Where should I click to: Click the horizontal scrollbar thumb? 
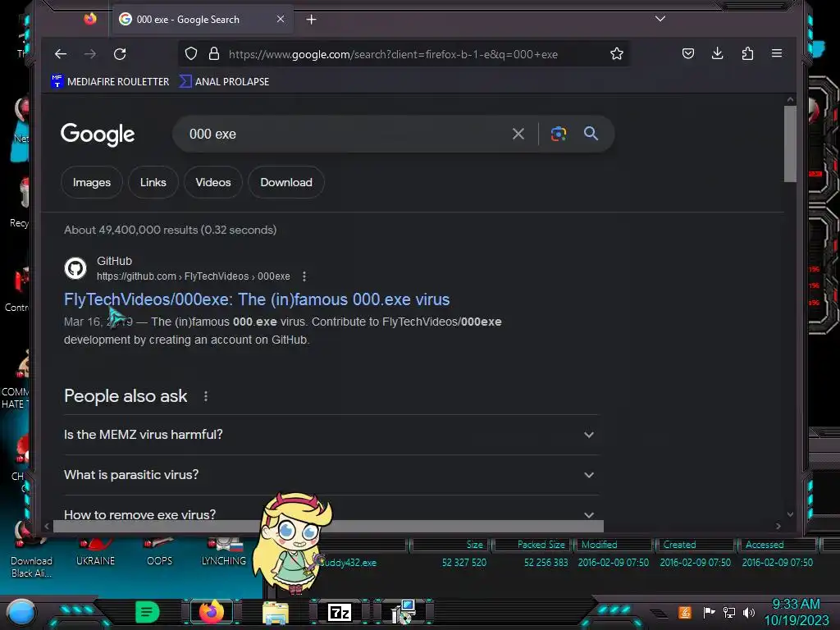328,526
